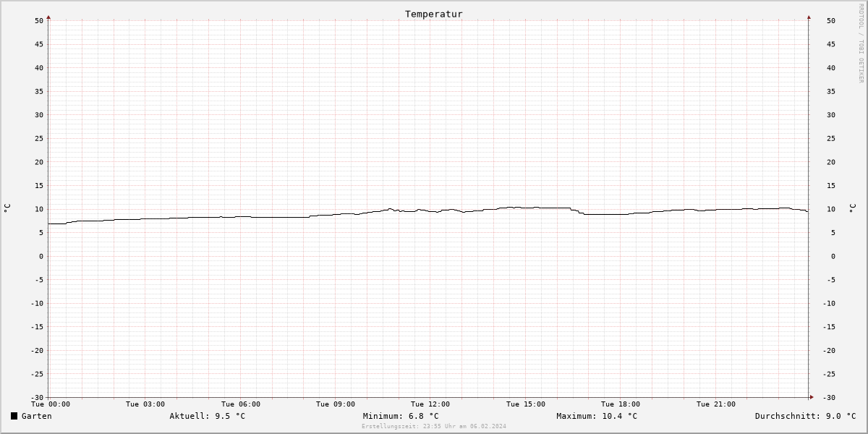This screenshot has height=434, width=868.
Task: Click the '50' label on the left axis
Action: click(x=39, y=20)
